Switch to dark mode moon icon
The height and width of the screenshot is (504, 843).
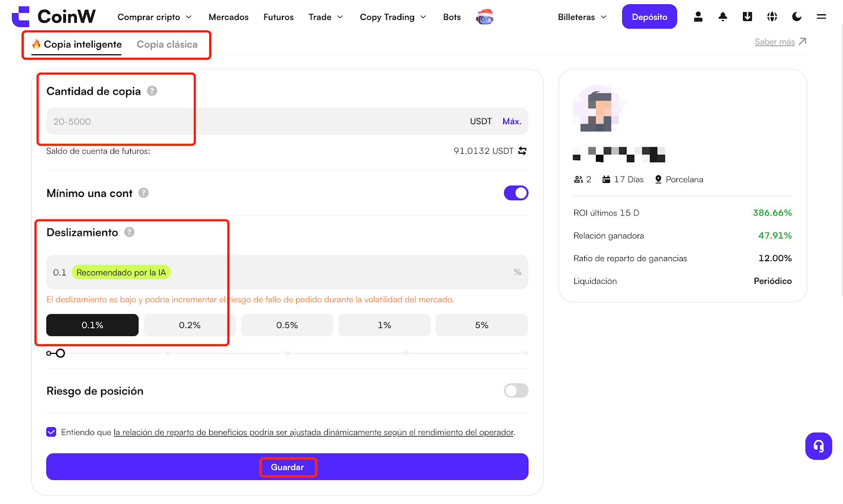(797, 17)
